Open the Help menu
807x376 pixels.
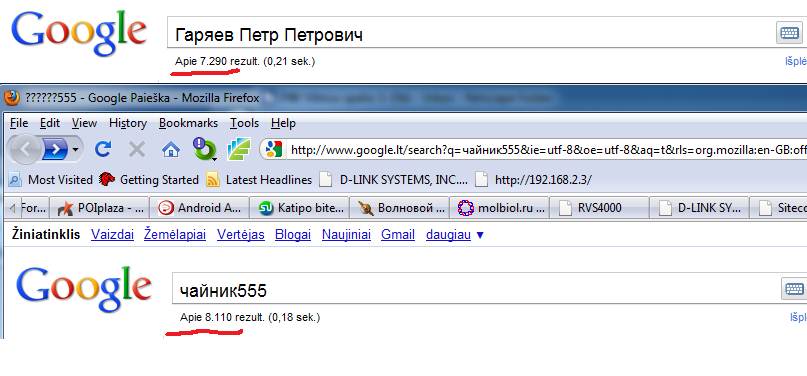[x=283, y=123]
